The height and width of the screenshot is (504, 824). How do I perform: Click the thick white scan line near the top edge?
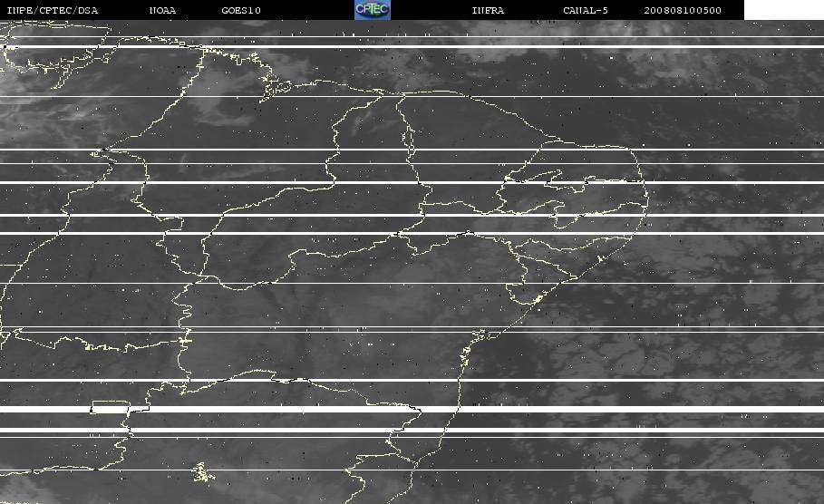click(x=412, y=47)
